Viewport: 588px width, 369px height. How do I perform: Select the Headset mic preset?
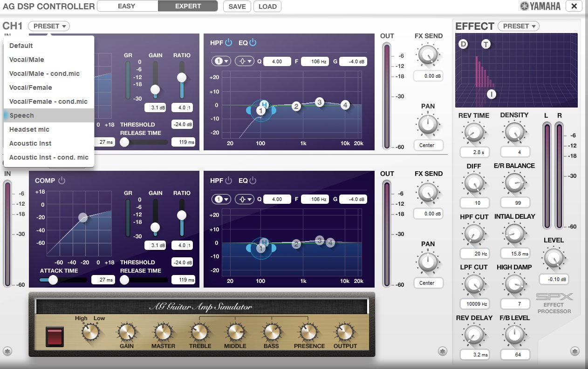tap(49, 129)
